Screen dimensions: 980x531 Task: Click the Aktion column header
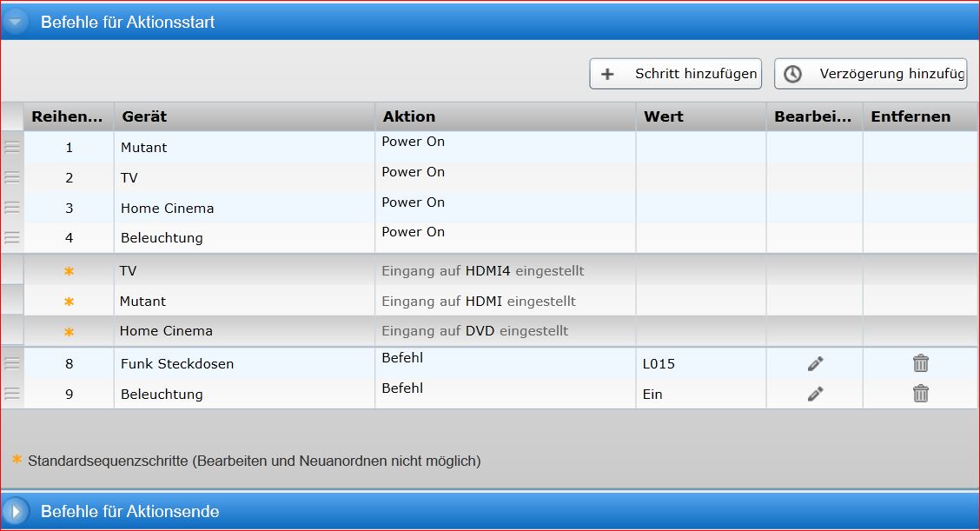pyautogui.click(x=505, y=116)
